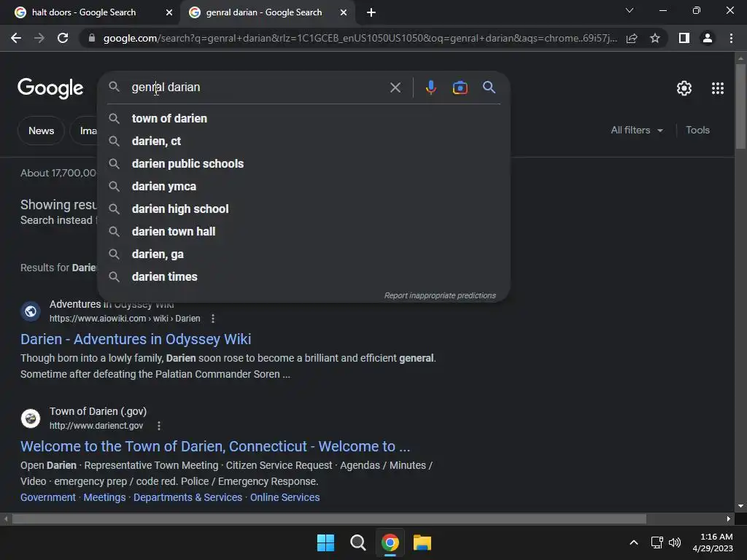Open Windows taskbar search
Screen dimensions: 747x560
tap(357, 542)
